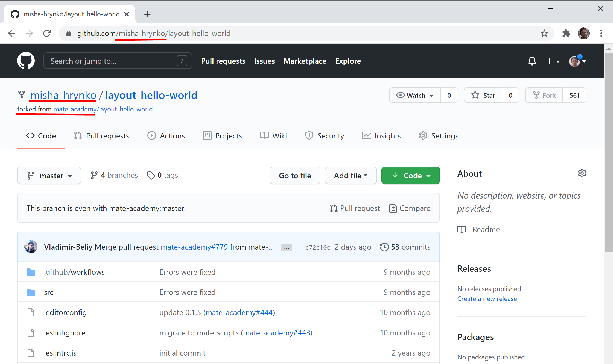Screen dimensions: 613x364
Task: Open the user avatar menu in GitHub header
Action: pos(577,61)
